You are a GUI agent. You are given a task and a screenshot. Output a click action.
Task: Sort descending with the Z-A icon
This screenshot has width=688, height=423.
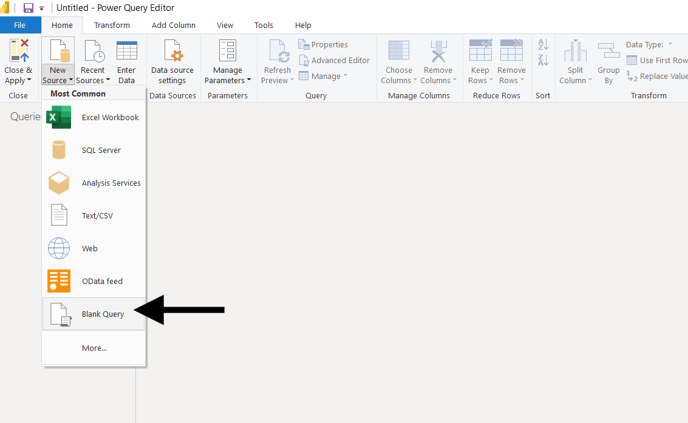[543, 60]
